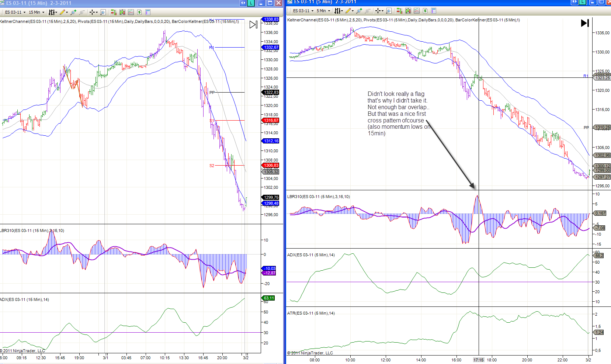Click window link arrows button on 5 Min chart
Image resolution: width=611 pixels, height=364 pixels.
[x=574, y=2]
